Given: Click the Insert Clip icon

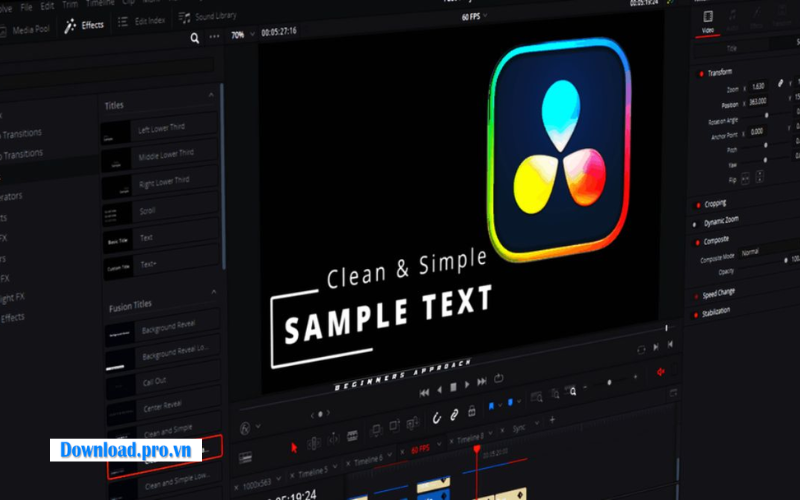Looking at the screenshot, I should [x=376, y=430].
